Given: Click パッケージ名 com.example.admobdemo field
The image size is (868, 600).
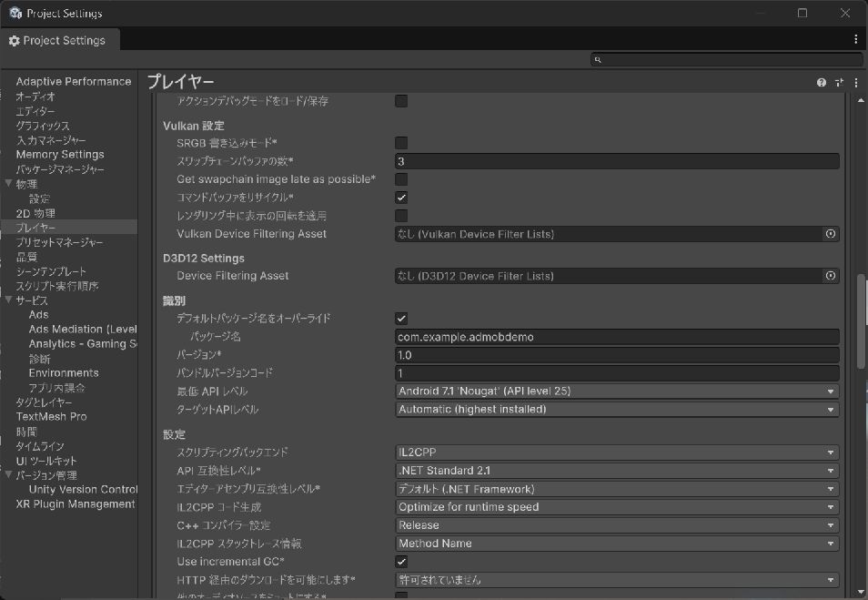Looking at the screenshot, I should click(x=617, y=337).
